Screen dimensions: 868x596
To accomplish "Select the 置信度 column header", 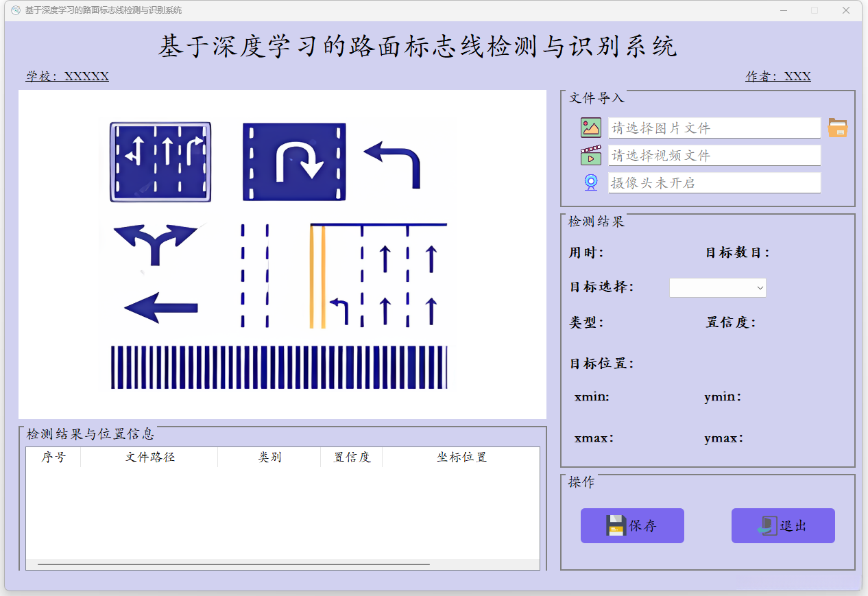I will (351, 457).
